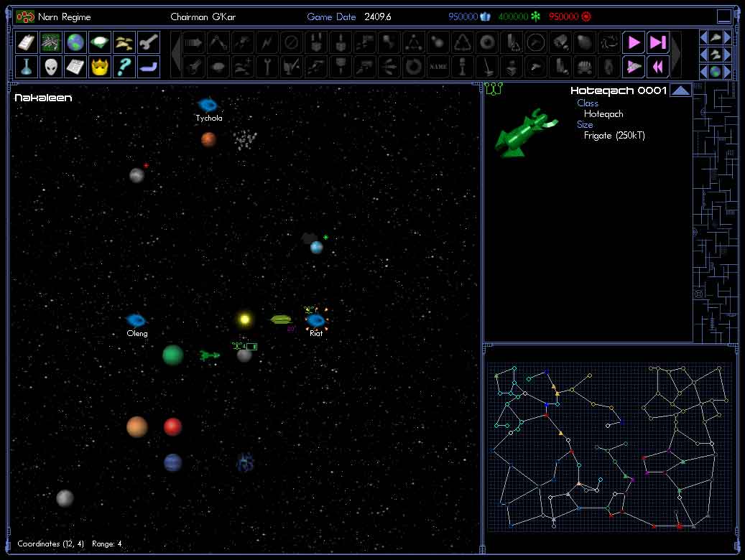
Task: Click the green circuit grid icon
Action: (x=51, y=42)
